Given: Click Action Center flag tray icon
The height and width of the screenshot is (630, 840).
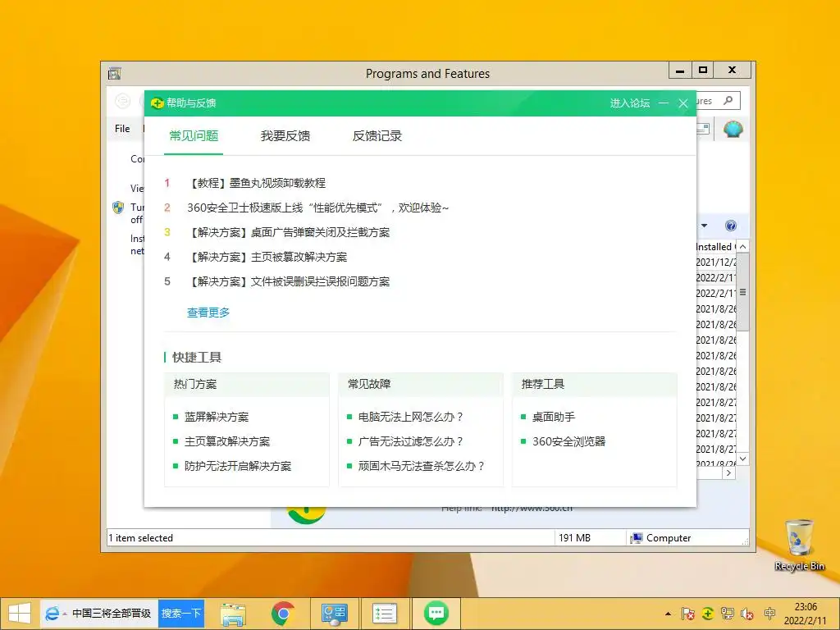Looking at the screenshot, I should pyautogui.click(x=688, y=614).
